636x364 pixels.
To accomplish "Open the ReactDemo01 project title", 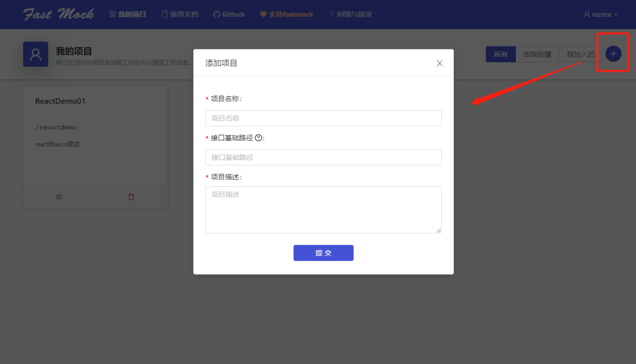I will [60, 101].
